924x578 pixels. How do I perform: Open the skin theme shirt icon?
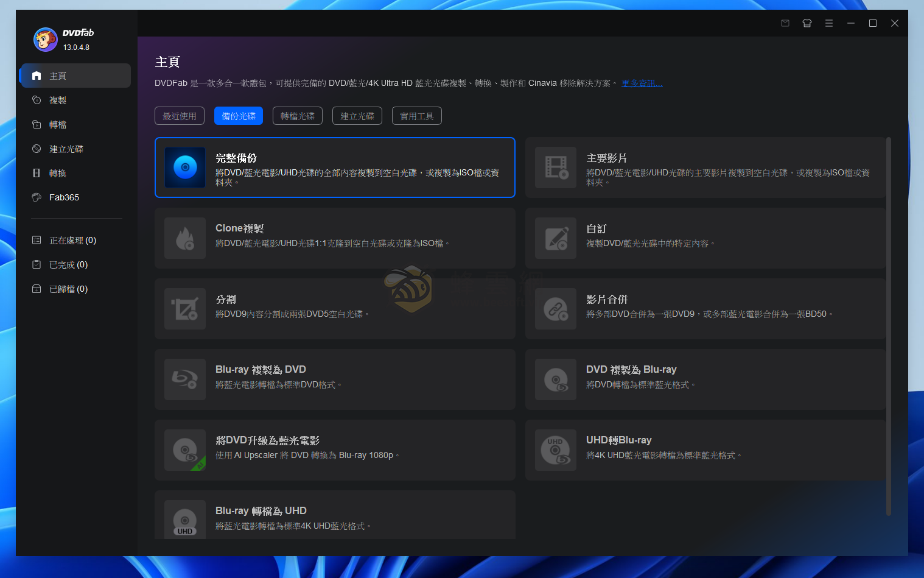click(807, 23)
